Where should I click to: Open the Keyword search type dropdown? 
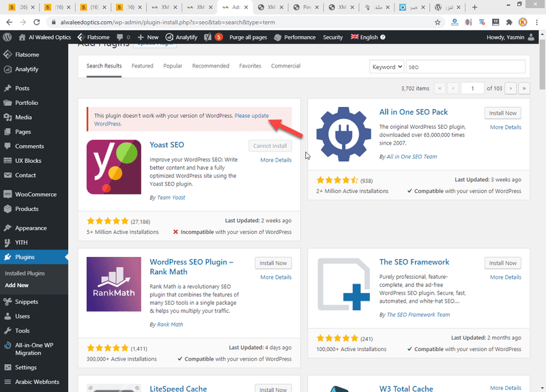click(386, 67)
